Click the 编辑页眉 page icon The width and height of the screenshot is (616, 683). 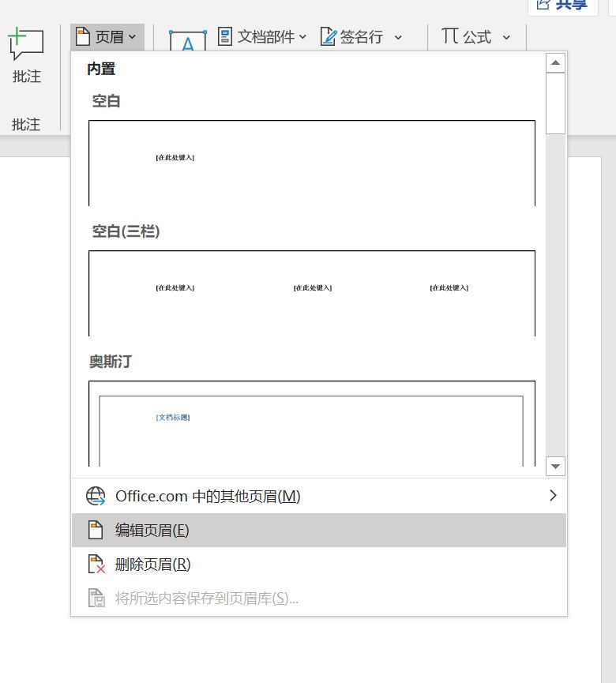point(96,530)
